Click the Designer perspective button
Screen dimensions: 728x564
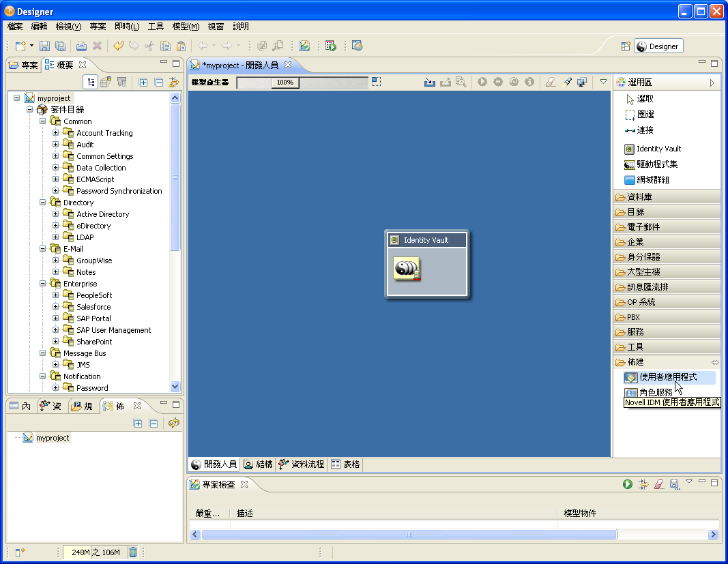(658, 46)
